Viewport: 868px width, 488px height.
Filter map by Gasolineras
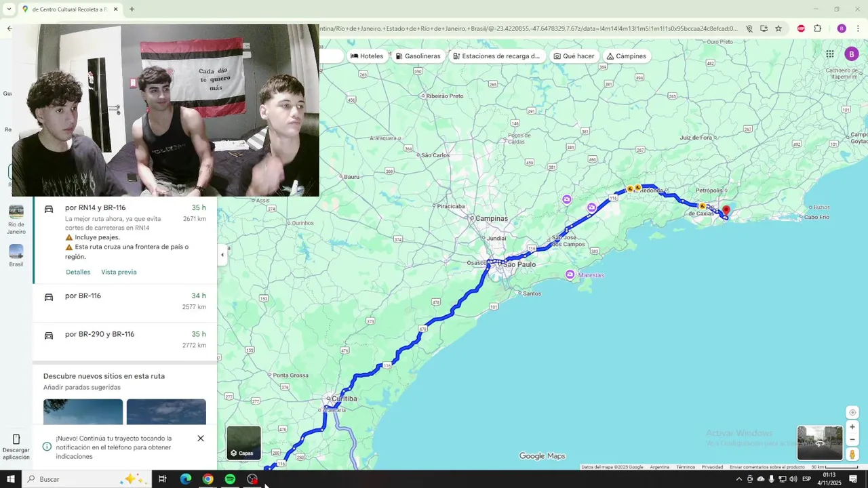coord(418,56)
